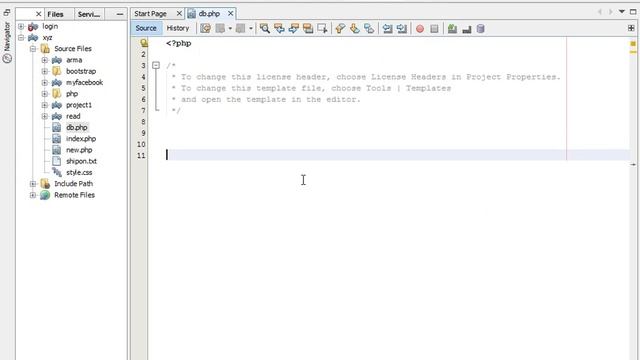Expand the bootstrap folder
Screen dimensions: 640x360
(44, 71)
